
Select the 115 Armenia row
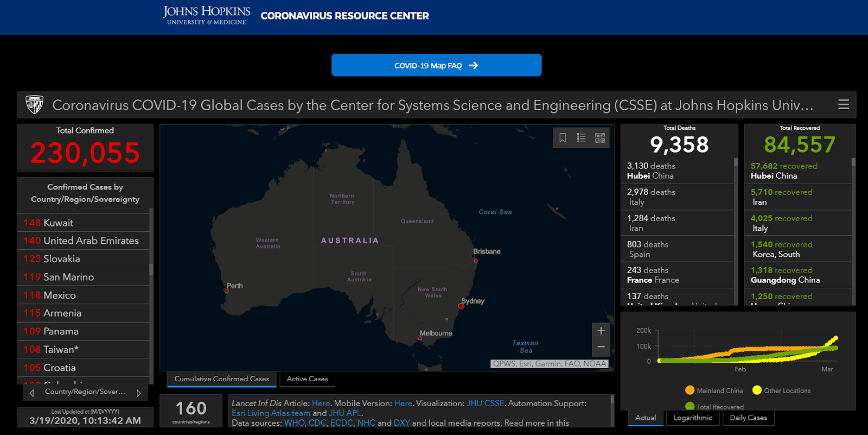(x=83, y=313)
